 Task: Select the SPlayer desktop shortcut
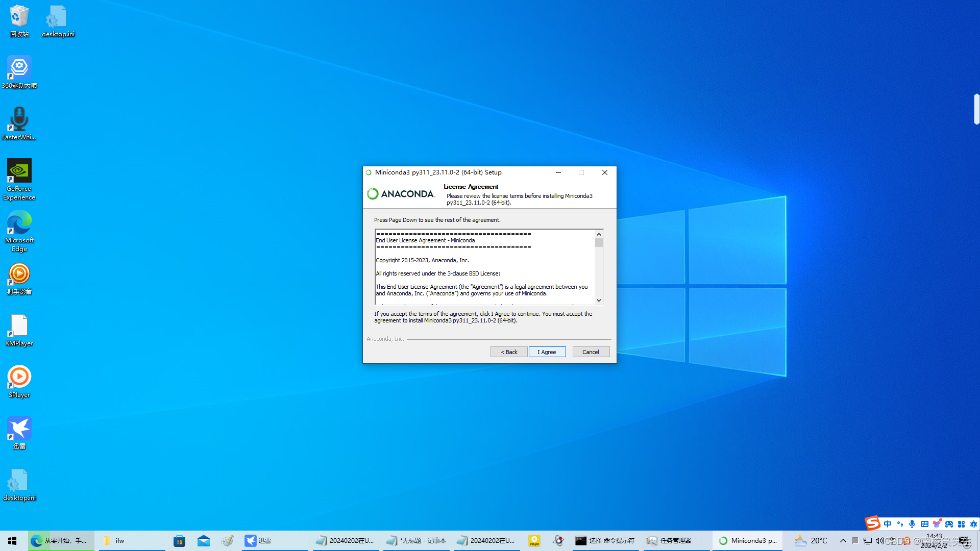[19, 382]
